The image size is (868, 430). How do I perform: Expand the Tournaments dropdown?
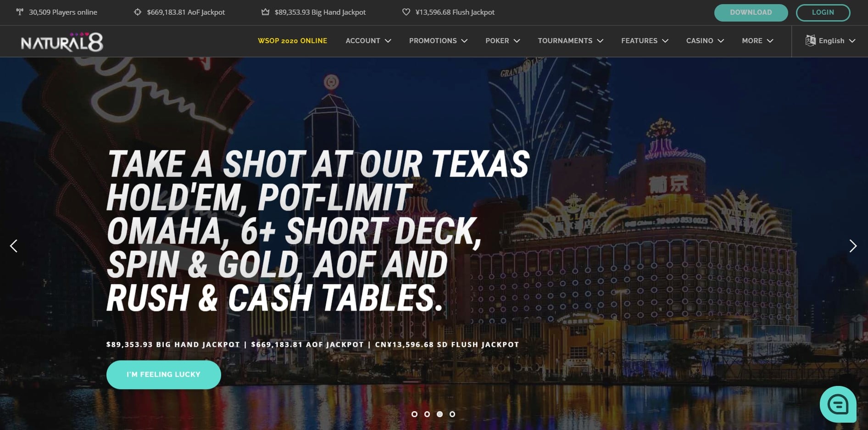(x=570, y=41)
